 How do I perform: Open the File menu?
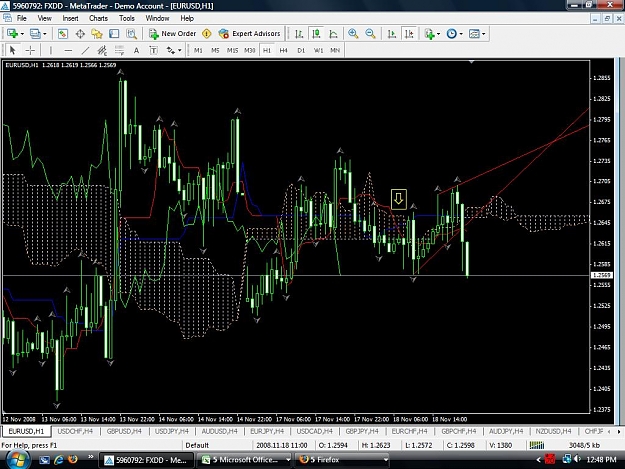point(22,18)
